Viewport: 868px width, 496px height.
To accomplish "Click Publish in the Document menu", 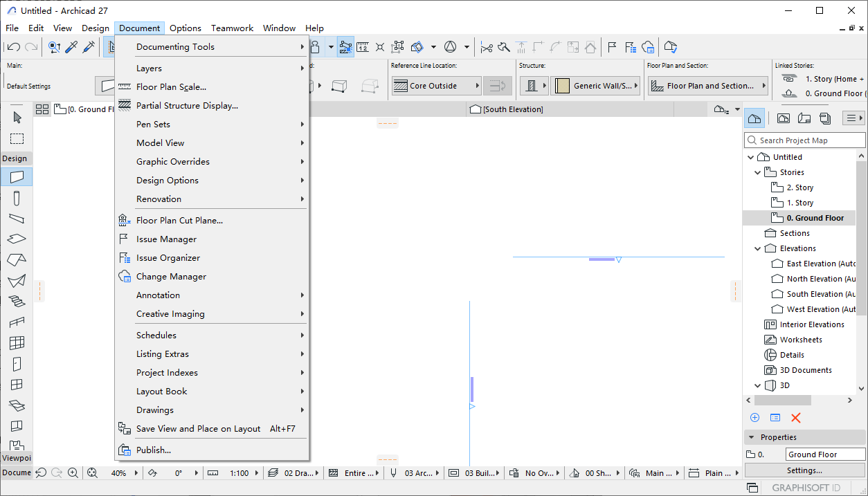I will tap(212, 450).
